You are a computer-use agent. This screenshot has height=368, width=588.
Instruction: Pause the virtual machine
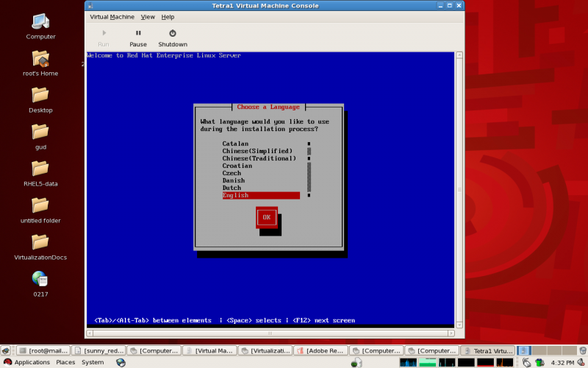(x=138, y=38)
